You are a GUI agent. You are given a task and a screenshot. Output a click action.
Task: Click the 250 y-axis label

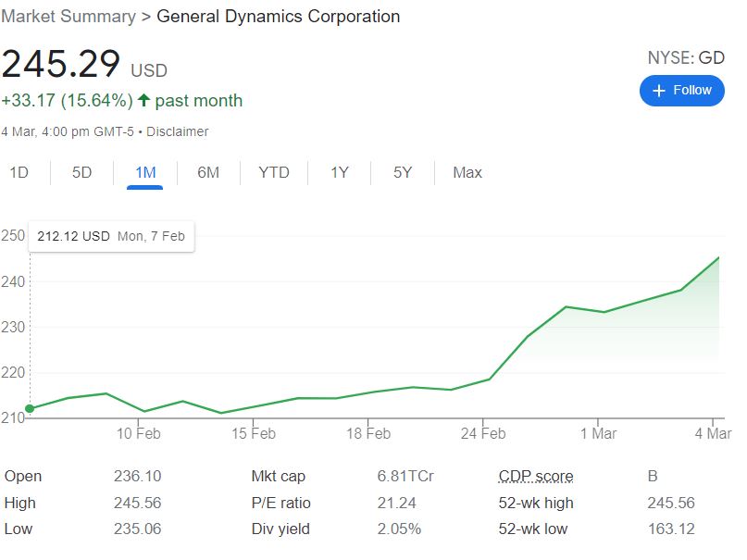click(x=13, y=236)
